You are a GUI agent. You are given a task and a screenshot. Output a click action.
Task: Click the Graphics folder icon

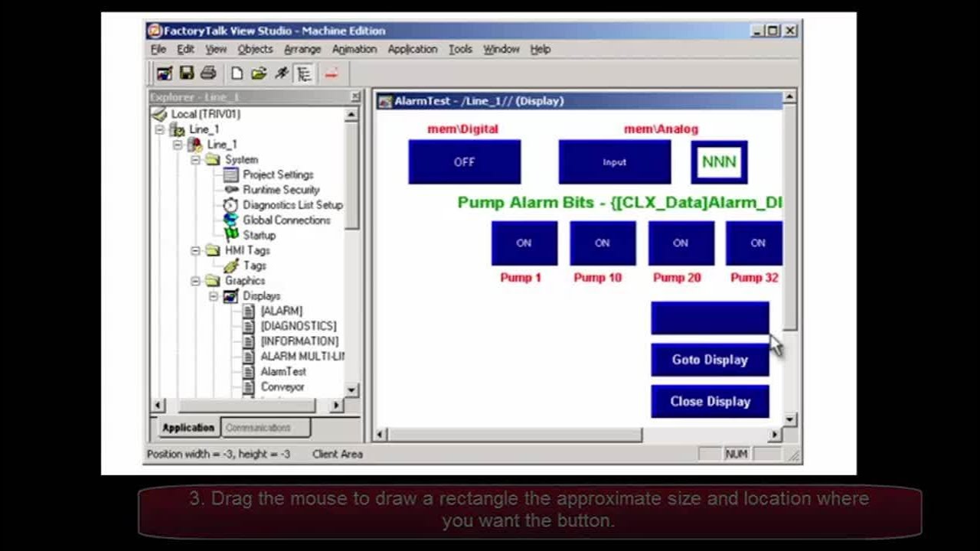213,281
